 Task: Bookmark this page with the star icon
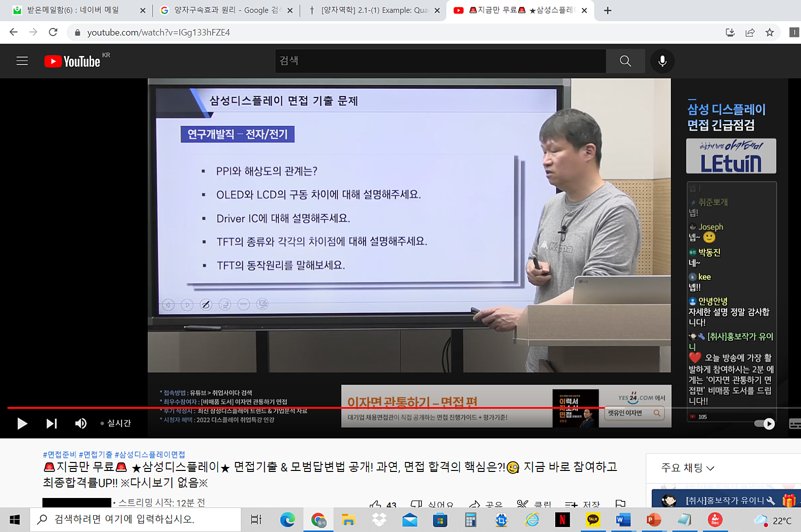click(769, 33)
